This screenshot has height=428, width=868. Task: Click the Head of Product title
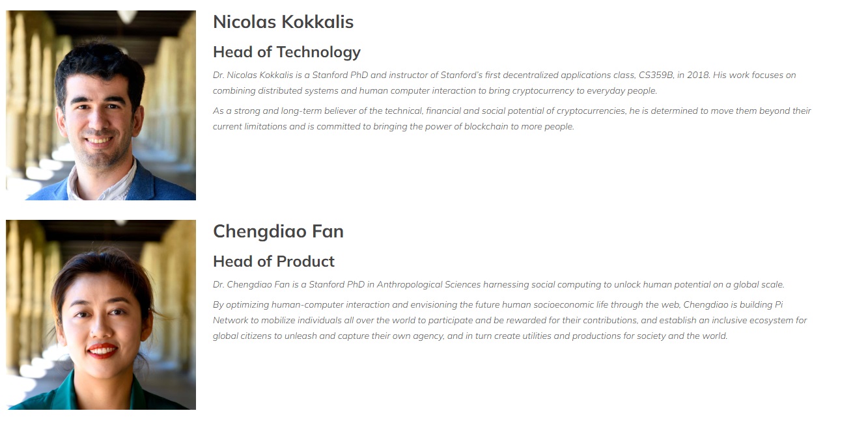pyautogui.click(x=273, y=261)
